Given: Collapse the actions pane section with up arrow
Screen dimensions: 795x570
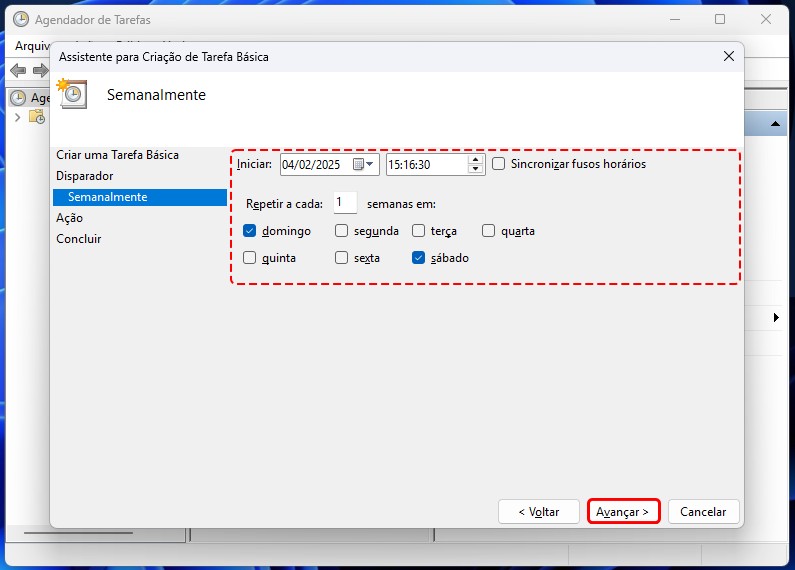Looking at the screenshot, I should click(x=775, y=124).
